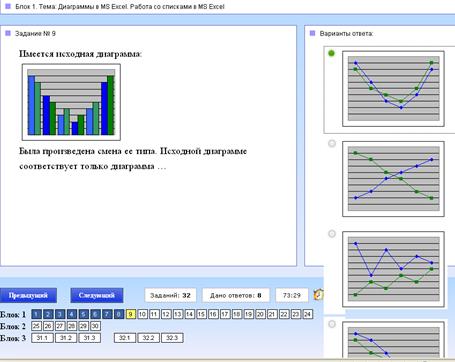Image resolution: width=455 pixels, height=362 pixels.
Task: Open question 24 in Блок 1
Action: pos(307,314)
